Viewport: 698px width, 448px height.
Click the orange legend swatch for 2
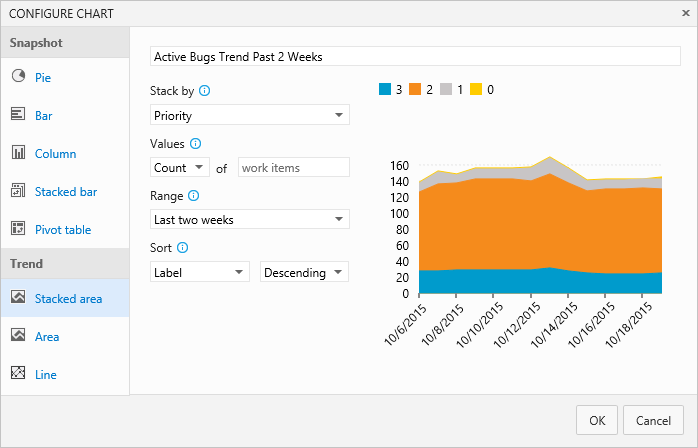tap(415, 89)
